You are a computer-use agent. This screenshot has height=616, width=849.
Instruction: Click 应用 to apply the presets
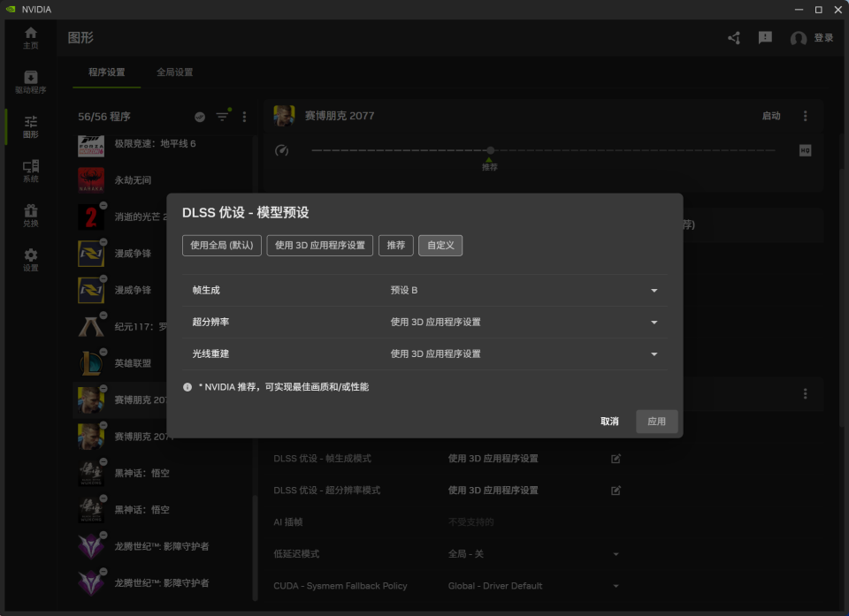[657, 422]
